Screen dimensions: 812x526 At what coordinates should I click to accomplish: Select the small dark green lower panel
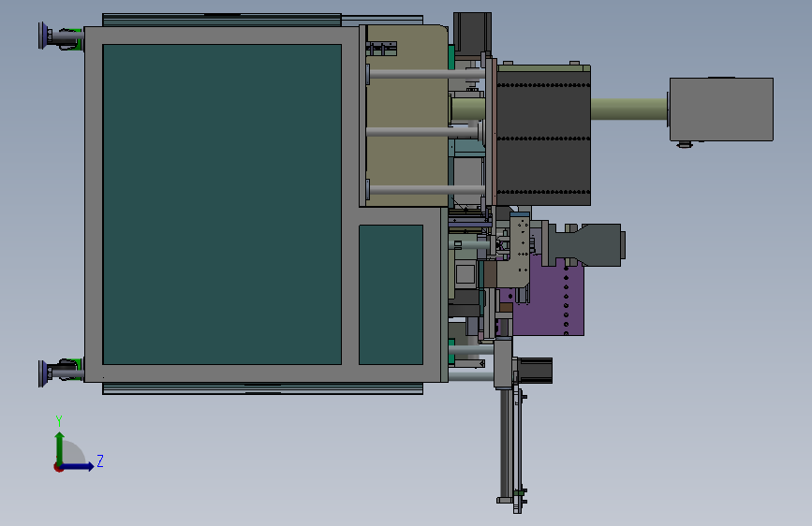[391, 295]
